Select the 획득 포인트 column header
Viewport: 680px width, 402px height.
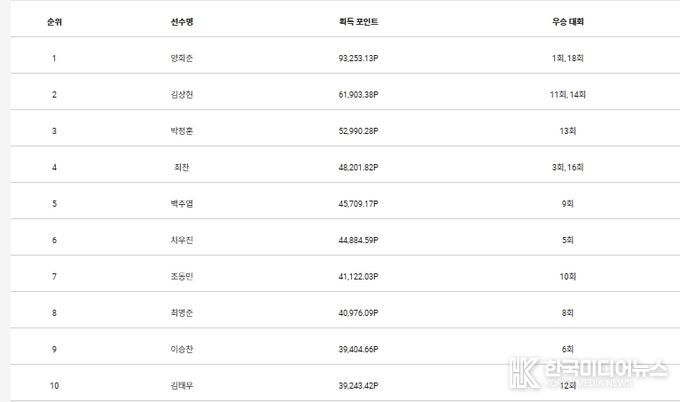[358, 21]
